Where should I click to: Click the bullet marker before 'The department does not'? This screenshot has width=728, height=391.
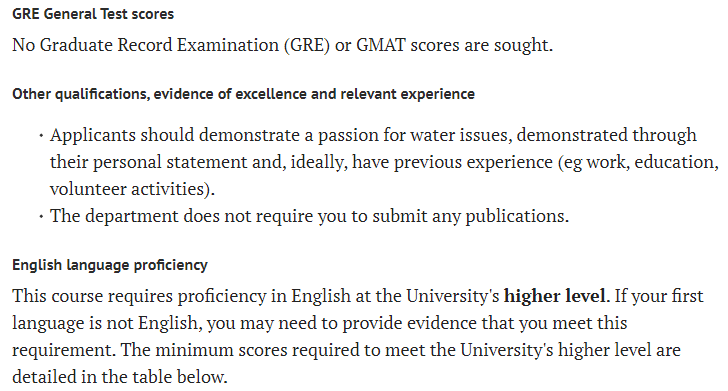click(x=41, y=217)
